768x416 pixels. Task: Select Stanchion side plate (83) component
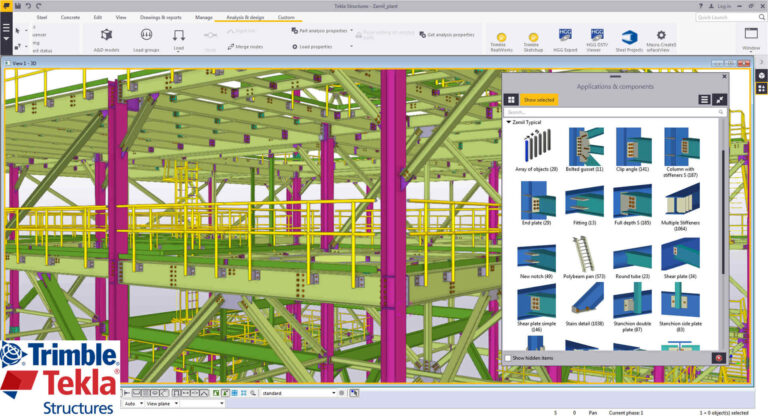pos(680,309)
